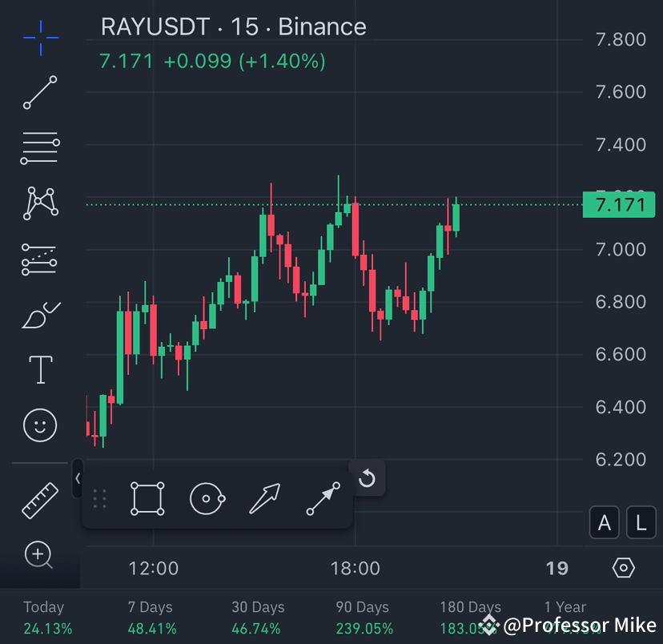The height and width of the screenshot is (644, 663).
Task: Select the rectangle shape tool
Action: (x=148, y=498)
